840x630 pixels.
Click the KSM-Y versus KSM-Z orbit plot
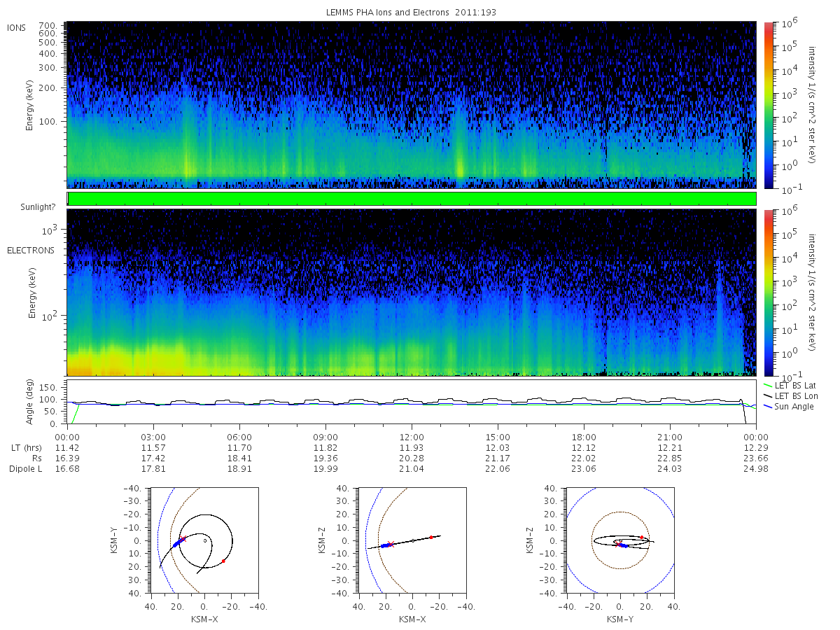click(619, 540)
